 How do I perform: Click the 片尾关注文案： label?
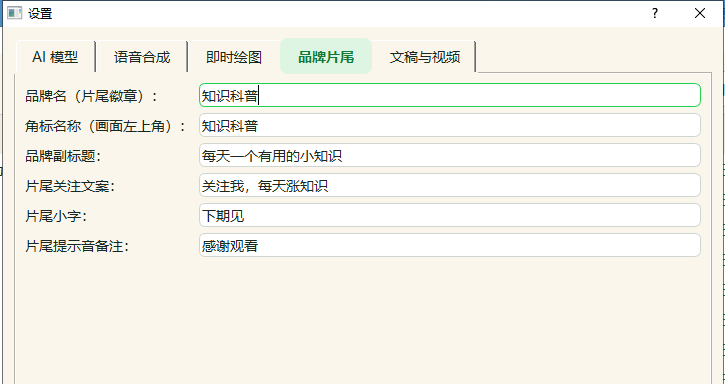click(x=70, y=186)
